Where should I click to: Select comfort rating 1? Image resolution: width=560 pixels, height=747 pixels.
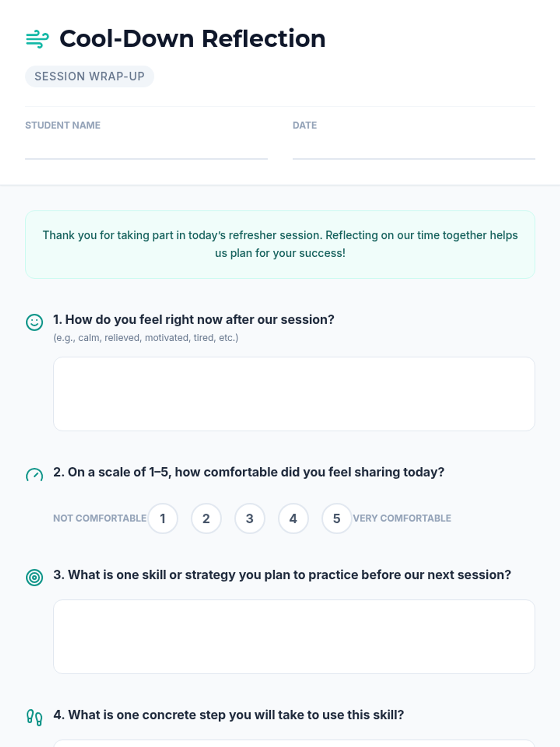(163, 518)
